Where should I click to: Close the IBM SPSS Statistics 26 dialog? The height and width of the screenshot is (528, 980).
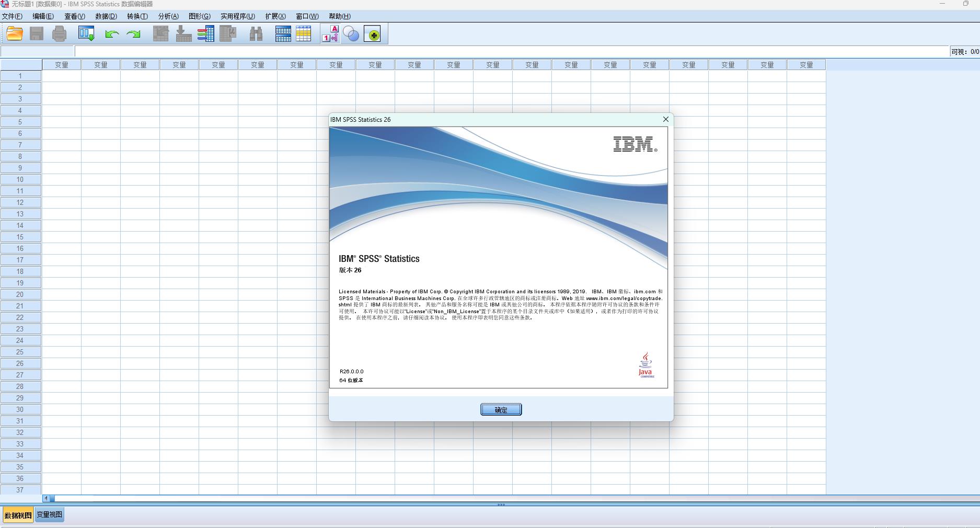pyautogui.click(x=665, y=119)
